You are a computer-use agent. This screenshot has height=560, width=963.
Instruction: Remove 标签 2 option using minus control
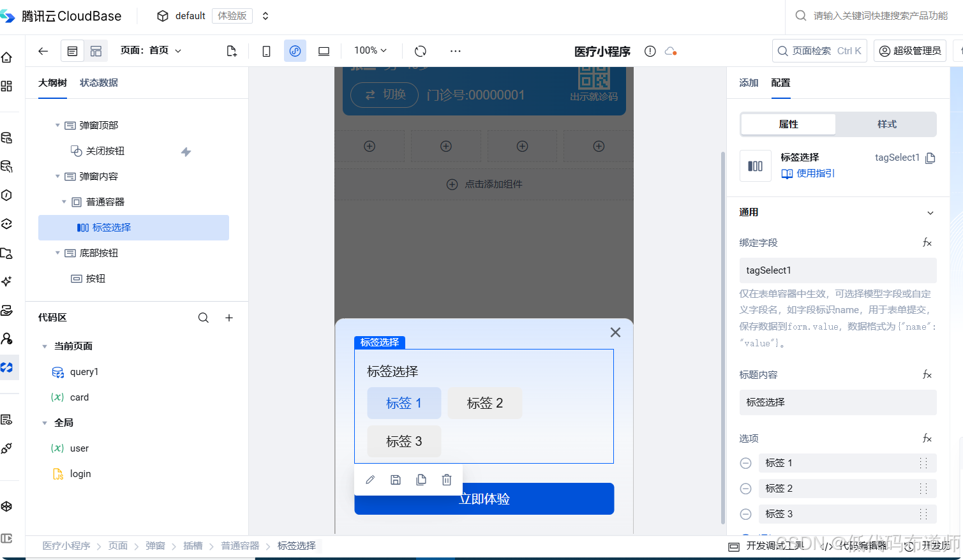(x=745, y=488)
